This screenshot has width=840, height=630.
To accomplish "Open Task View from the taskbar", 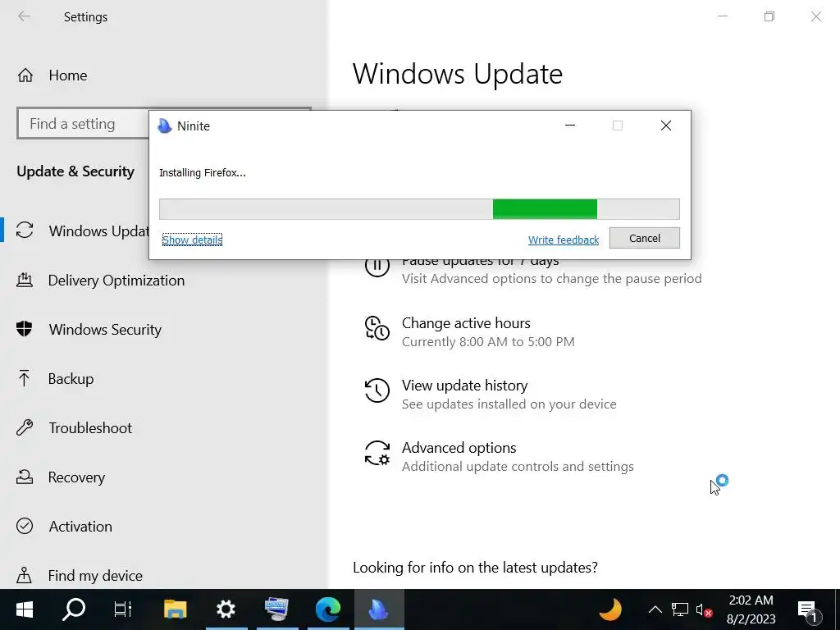I will [123, 609].
